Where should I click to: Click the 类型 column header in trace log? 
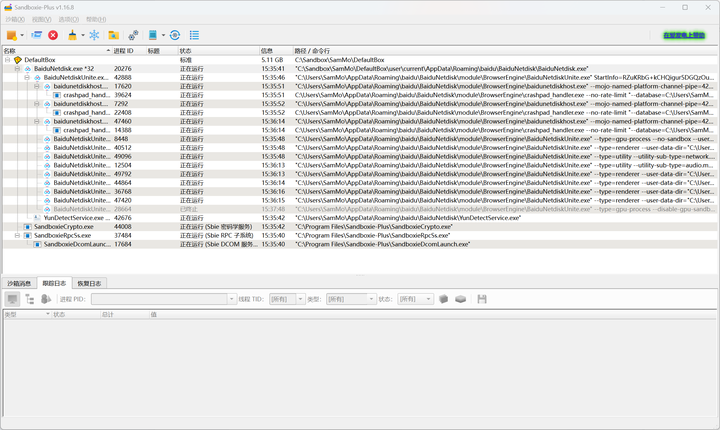(27, 315)
